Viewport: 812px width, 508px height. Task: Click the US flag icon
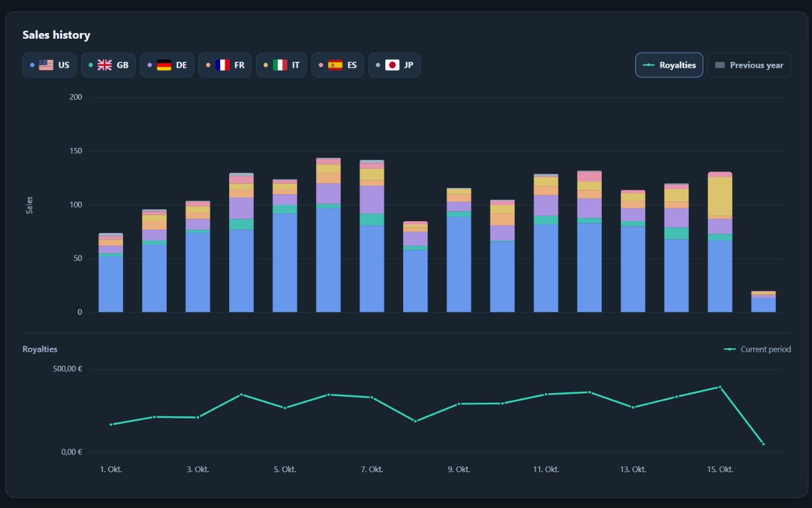click(x=46, y=65)
